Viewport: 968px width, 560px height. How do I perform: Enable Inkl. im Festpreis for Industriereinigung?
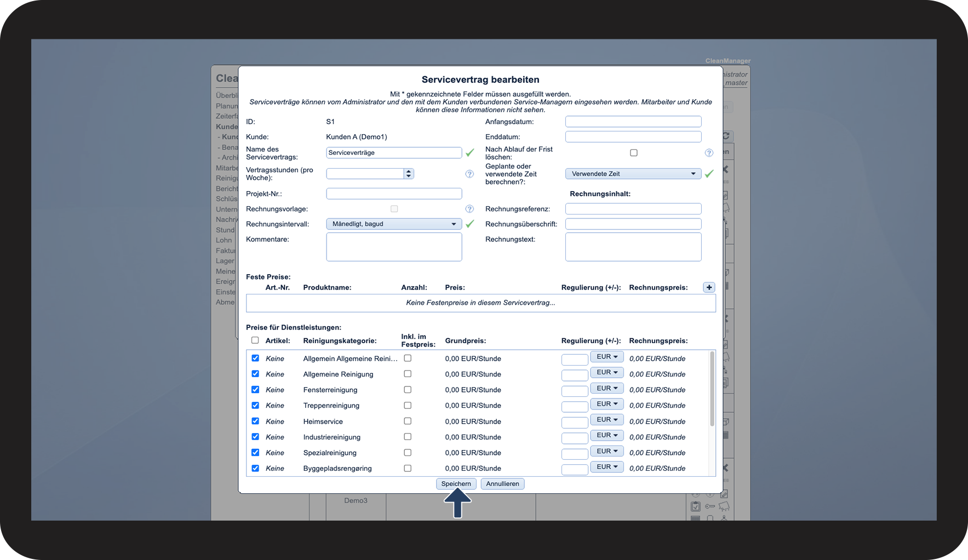[x=408, y=437]
